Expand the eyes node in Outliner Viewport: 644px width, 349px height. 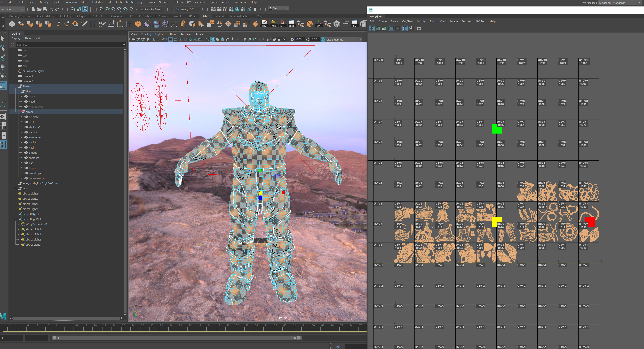point(16,188)
